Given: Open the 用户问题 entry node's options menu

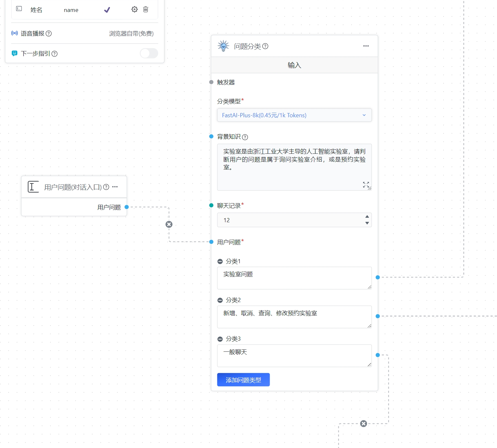Looking at the screenshot, I should [x=115, y=187].
